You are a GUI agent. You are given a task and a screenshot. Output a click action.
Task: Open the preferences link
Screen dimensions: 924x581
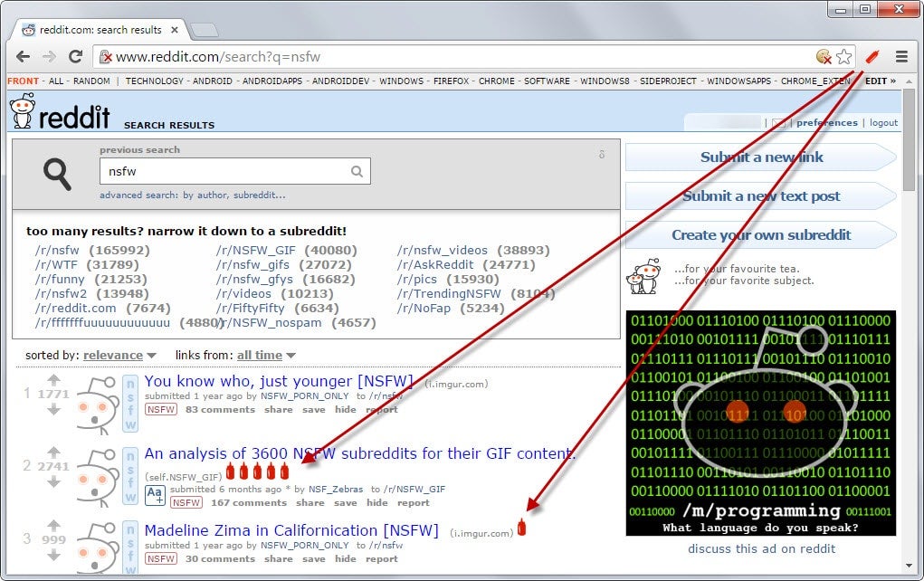click(827, 122)
